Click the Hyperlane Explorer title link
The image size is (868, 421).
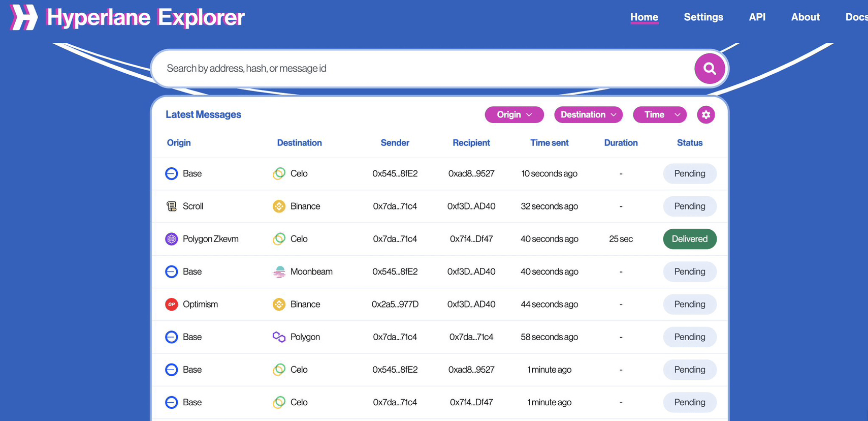(x=145, y=17)
